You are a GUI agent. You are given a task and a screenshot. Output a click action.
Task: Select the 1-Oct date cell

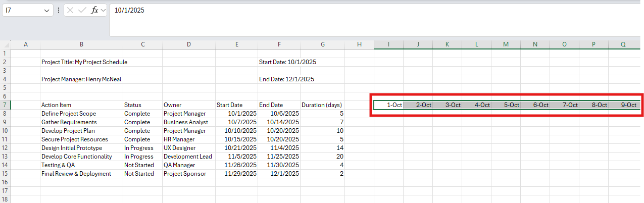[388, 105]
